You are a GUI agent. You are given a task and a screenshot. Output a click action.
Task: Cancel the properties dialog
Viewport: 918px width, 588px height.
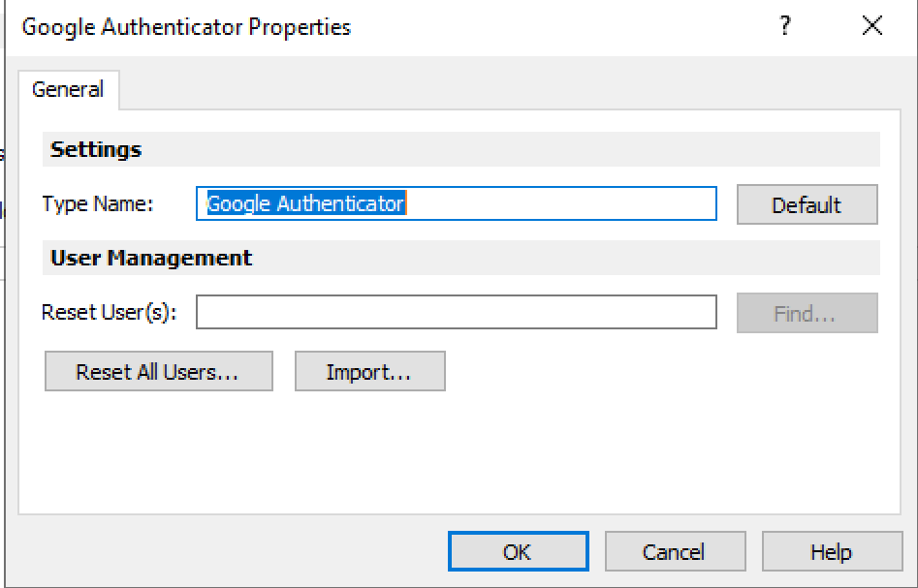[x=675, y=551]
